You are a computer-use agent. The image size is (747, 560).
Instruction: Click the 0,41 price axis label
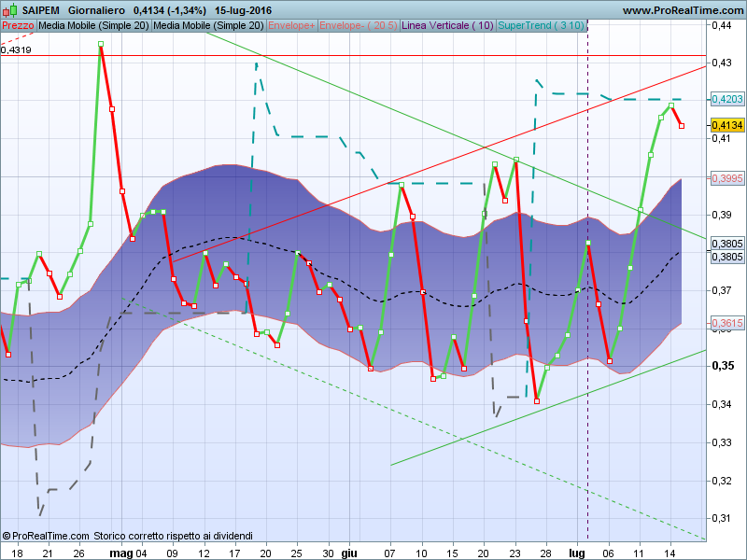pos(721,138)
